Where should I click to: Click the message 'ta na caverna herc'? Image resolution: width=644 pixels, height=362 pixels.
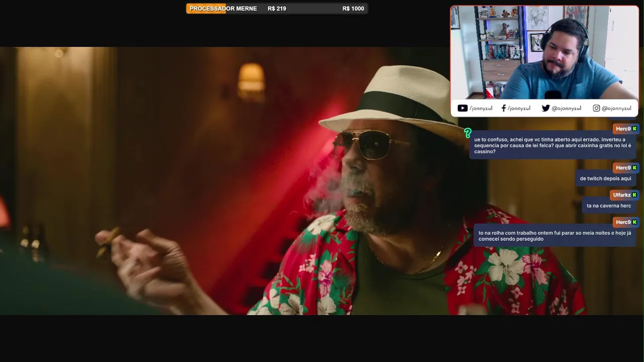pos(609,206)
